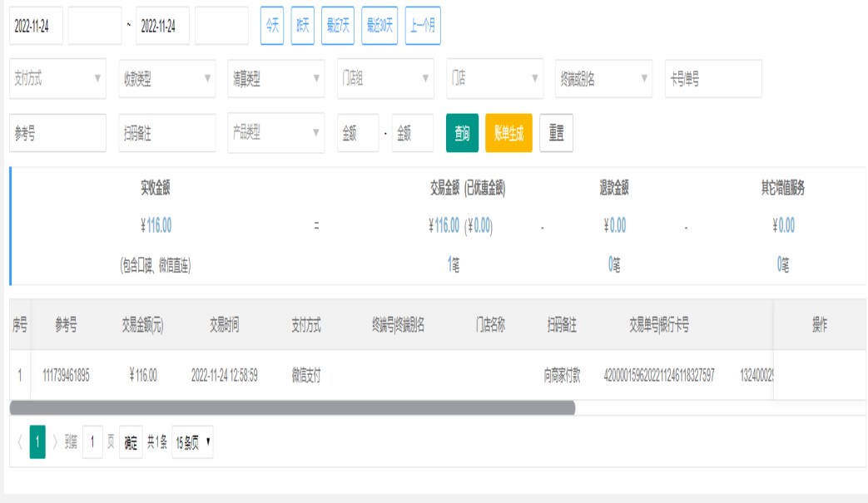Choose the 最近7天 date range
This screenshot has width=868, height=503.
coord(338,26)
